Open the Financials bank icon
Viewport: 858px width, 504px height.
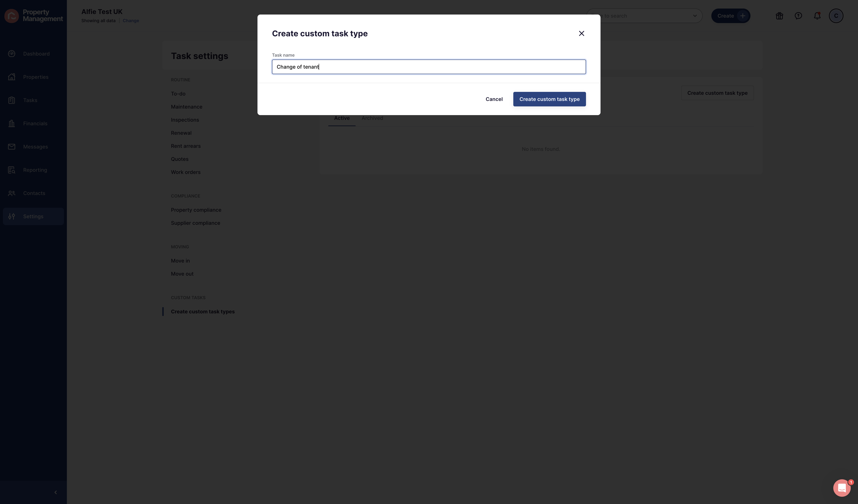12,123
